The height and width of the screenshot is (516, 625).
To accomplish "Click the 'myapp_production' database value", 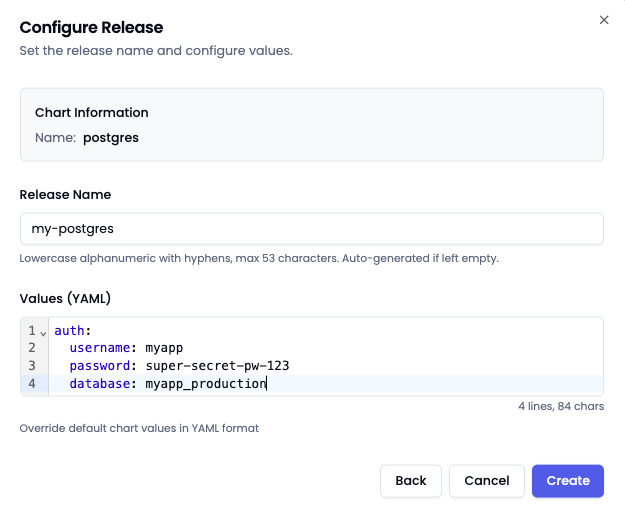I will tap(206, 384).
